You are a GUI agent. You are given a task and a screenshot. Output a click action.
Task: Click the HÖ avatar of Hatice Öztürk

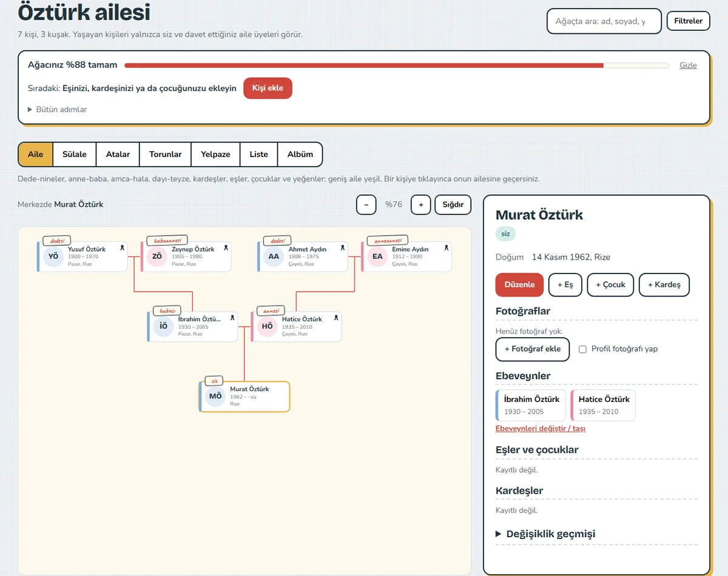pyautogui.click(x=267, y=326)
